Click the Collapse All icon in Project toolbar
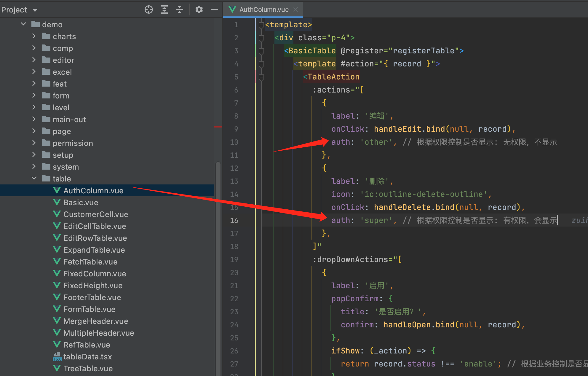 (x=179, y=9)
